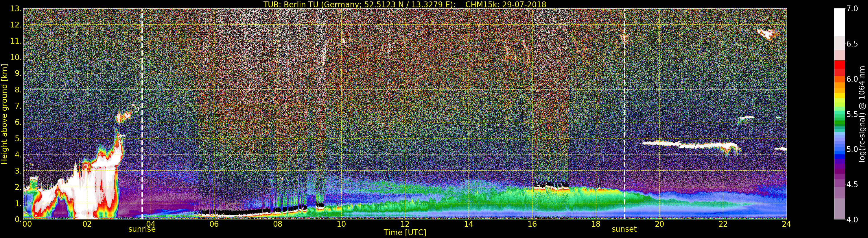
Task: Click the '11.' height axis tick label
Action: [16, 41]
